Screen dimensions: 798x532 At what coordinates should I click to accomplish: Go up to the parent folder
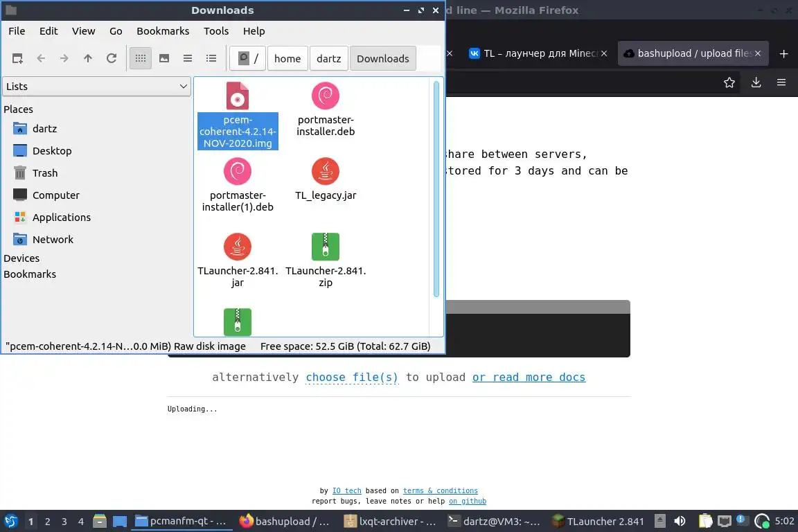[88, 59]
